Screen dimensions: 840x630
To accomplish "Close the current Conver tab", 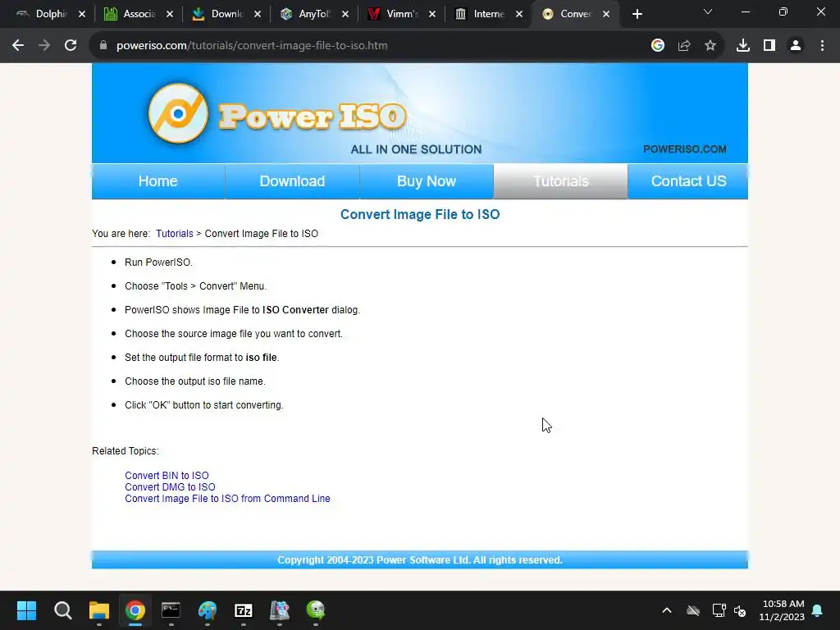I will pos(606,14).
